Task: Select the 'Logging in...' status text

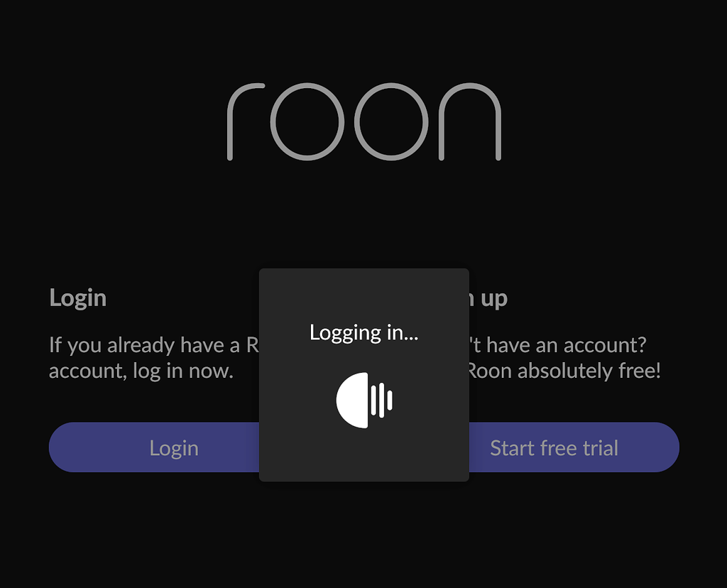Action: [x=363, y=332]
